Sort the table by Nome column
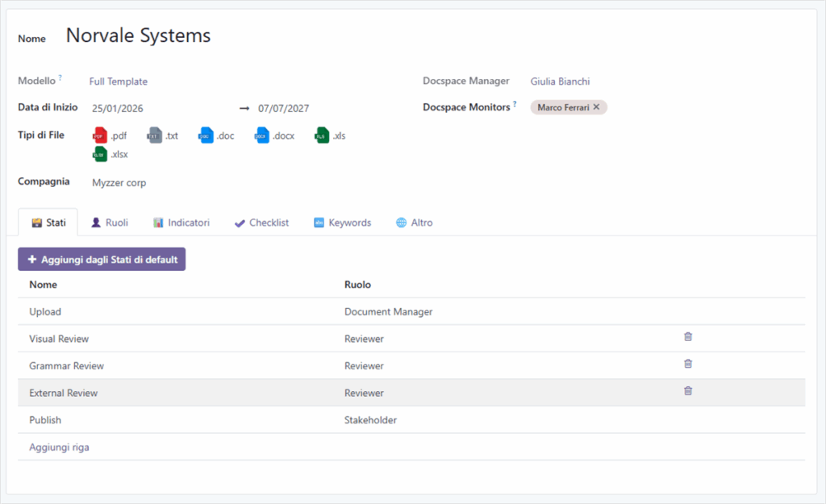 [44, 285]
